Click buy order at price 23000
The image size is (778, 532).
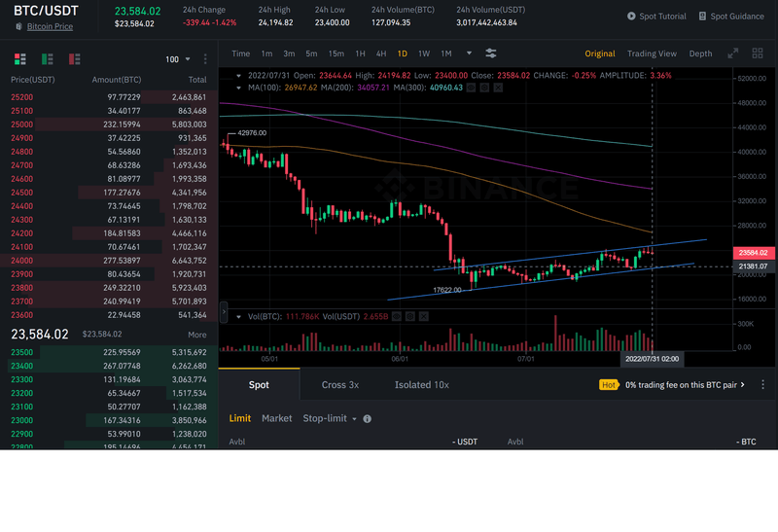109,420
